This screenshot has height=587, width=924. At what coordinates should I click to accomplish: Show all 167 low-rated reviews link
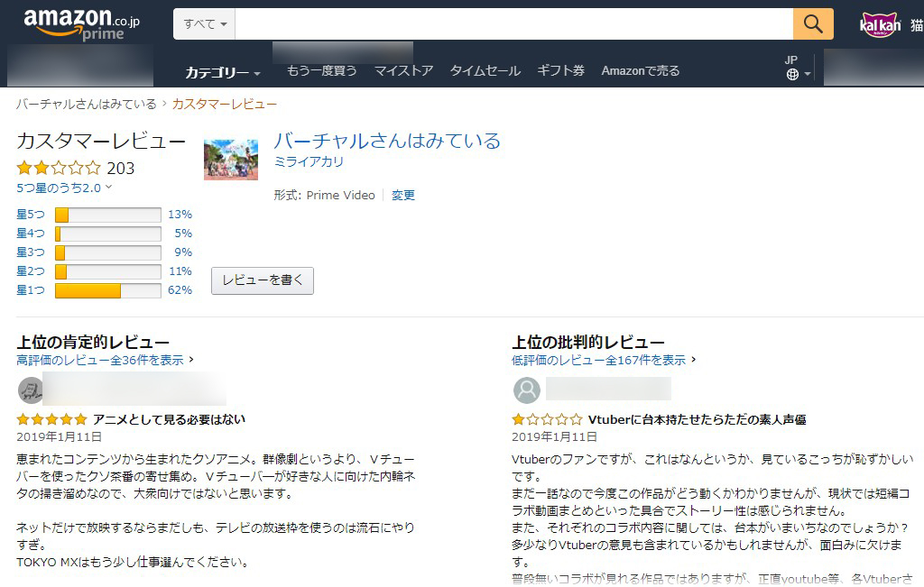pyautogui.click(x=599, y=360)
